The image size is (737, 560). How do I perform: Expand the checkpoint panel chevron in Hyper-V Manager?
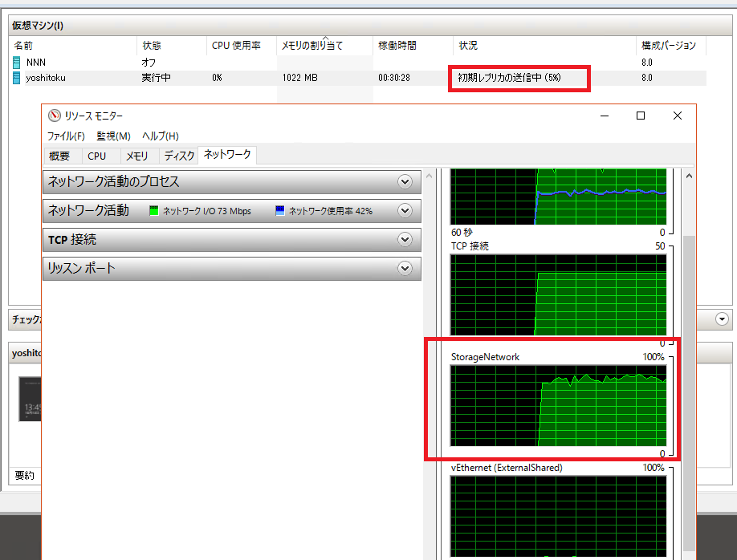tap(722, 319)
